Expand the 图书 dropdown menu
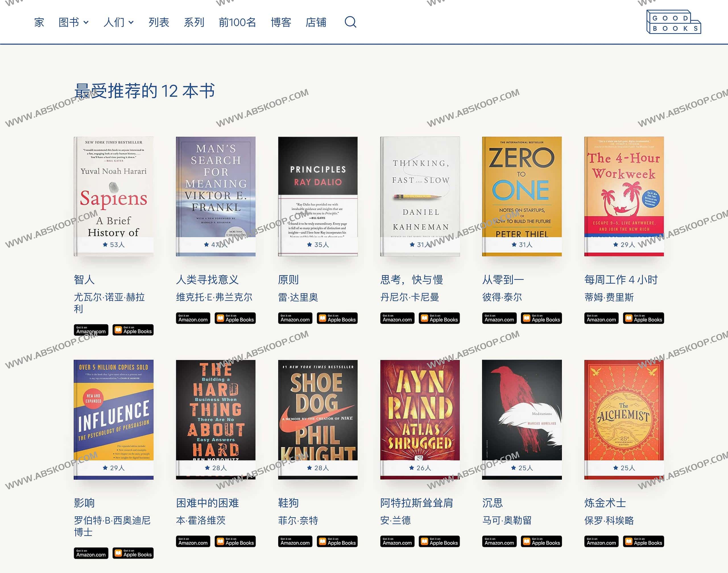 (73, 22)
